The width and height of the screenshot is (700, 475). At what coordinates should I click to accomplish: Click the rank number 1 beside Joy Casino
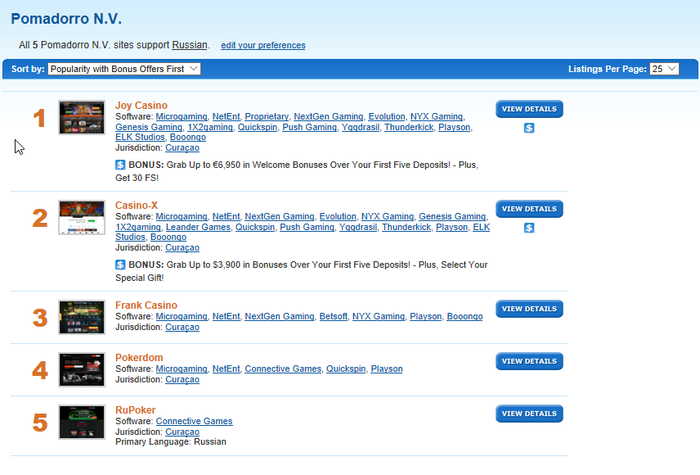(39, 118)
